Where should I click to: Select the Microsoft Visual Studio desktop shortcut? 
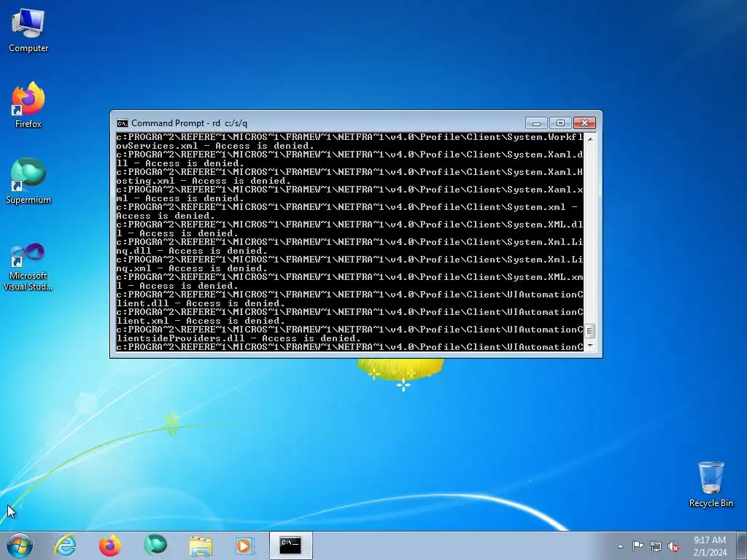pos(28,267)
